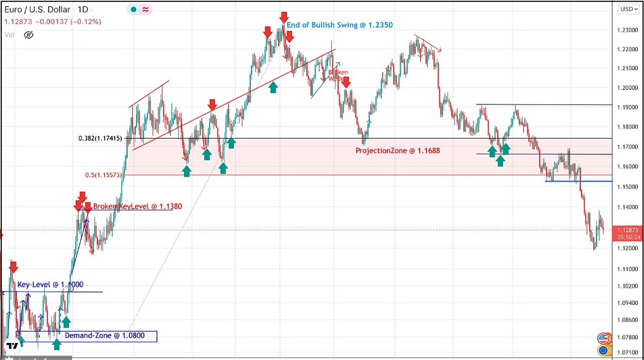The width and height of the screenshot is (644, 360).
Task: Click the pink wave data indicator
Action: pyautogui.click(x=145, y=10)
